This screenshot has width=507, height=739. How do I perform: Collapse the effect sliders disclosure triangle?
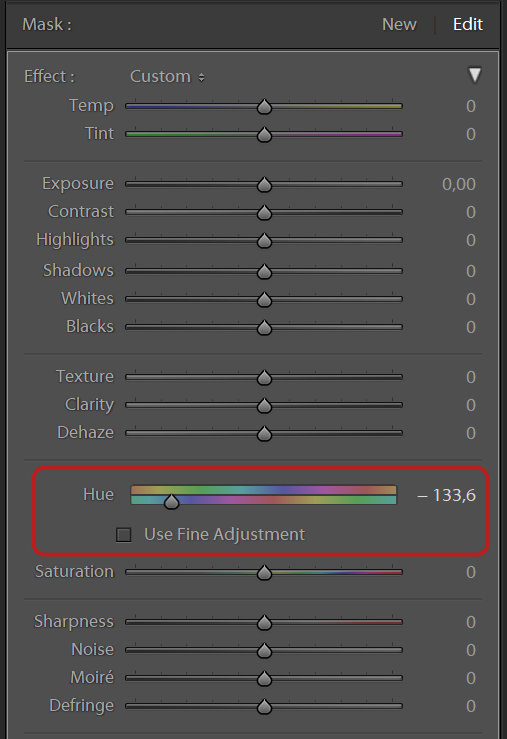click(x=474, y=75)
